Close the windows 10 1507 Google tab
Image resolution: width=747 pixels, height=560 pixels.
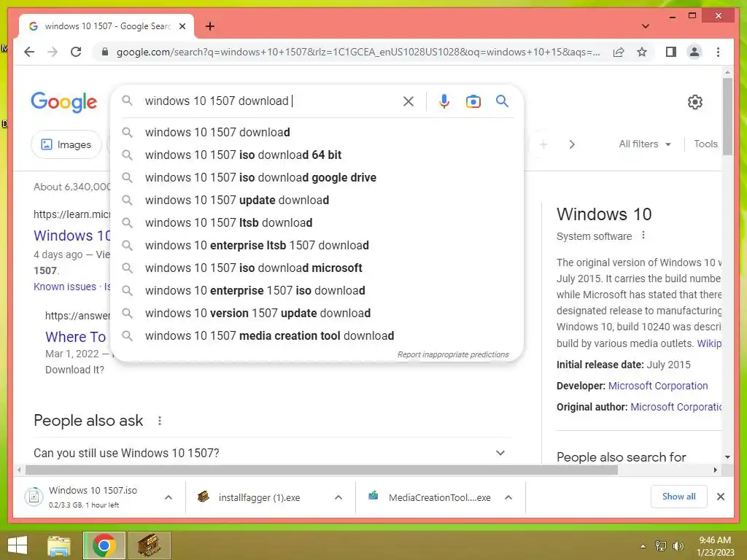coord(182,26)
